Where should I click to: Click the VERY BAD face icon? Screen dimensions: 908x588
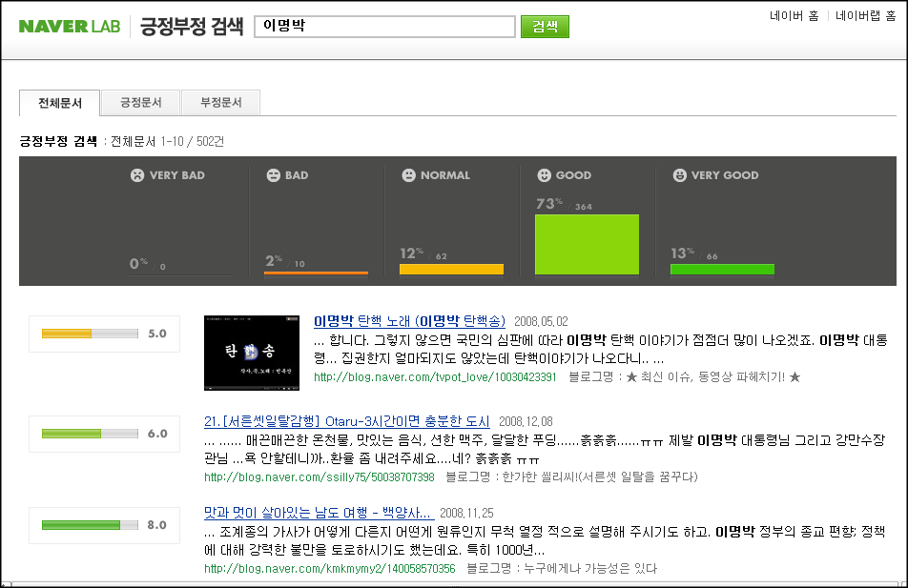[x=137, y=174]
